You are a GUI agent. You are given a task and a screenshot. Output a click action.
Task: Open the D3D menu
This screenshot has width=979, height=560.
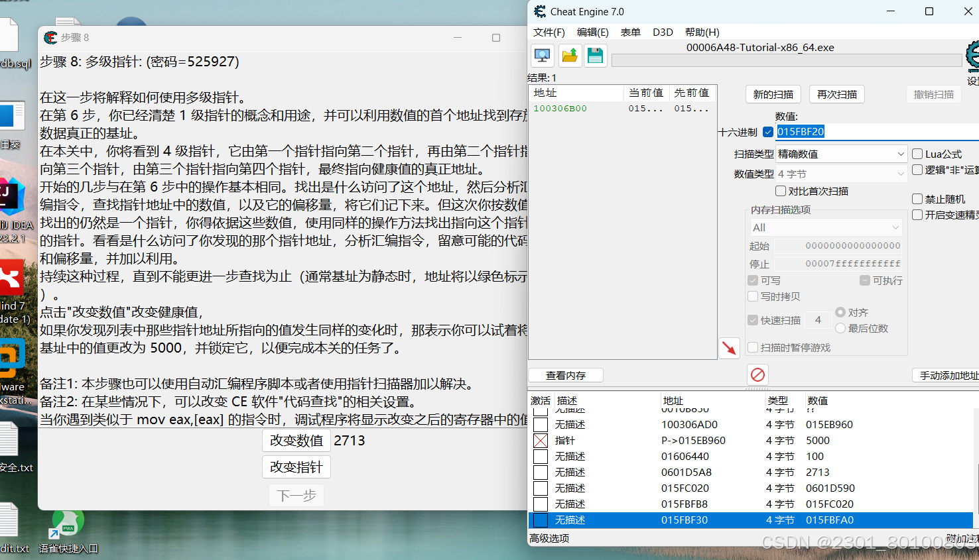pos(663,32)
